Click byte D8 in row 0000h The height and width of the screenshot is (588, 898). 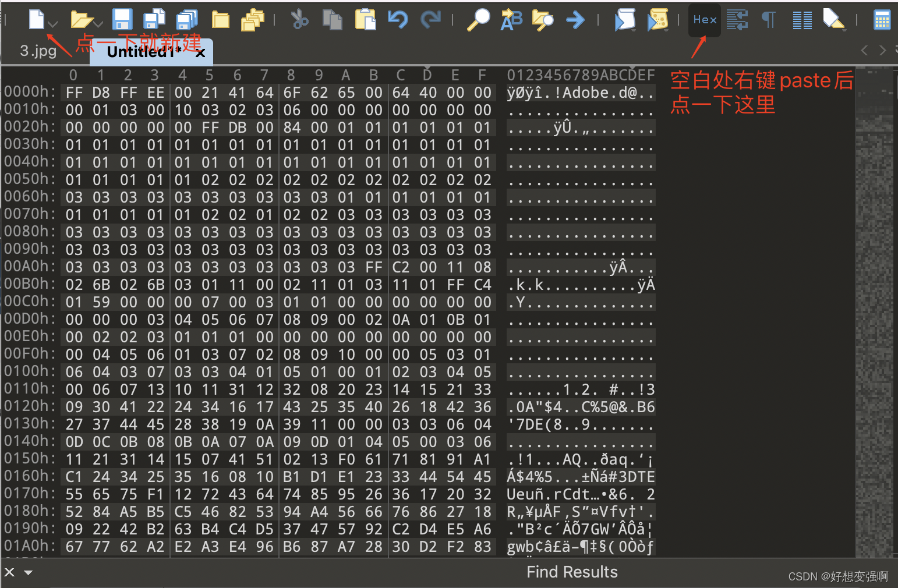[x=101, y=93]
